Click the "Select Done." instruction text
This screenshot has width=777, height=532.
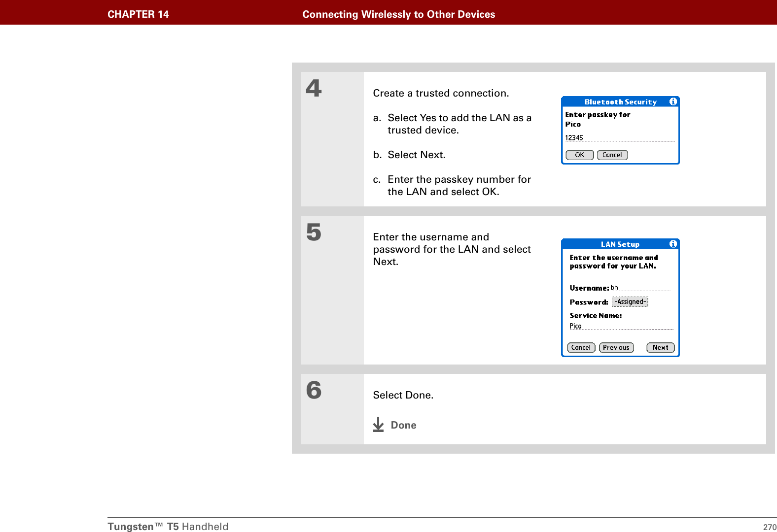403,395
